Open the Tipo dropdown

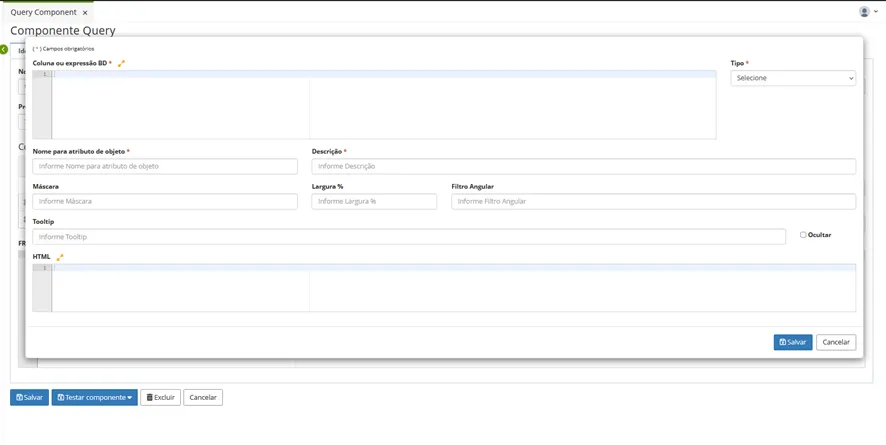(x=793, y=78)
